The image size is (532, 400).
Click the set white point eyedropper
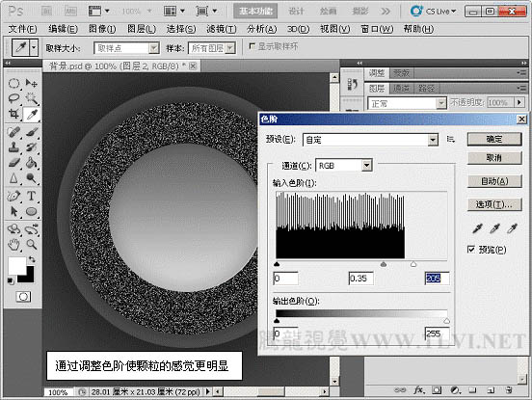coord(512,229)
